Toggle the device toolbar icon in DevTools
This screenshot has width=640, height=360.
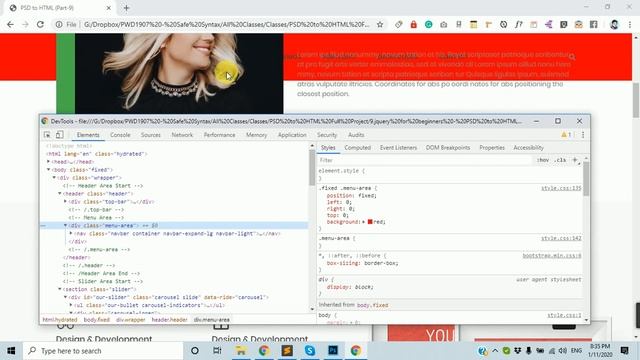pos(60,135)
